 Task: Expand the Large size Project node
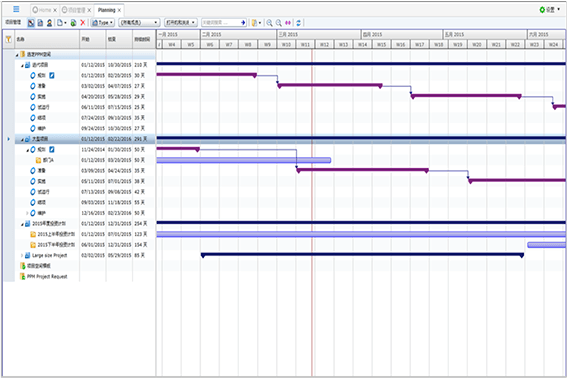click(22, 255)
